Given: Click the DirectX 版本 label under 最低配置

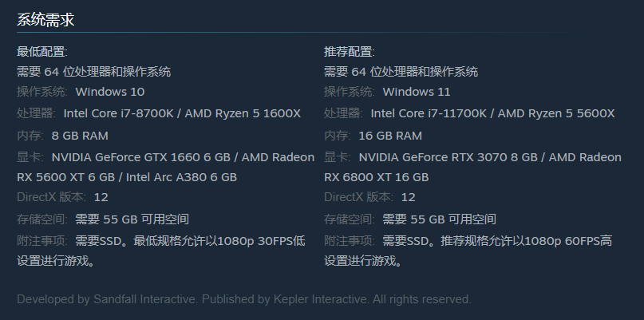Looking at the screenshot, I should point(51,197).
